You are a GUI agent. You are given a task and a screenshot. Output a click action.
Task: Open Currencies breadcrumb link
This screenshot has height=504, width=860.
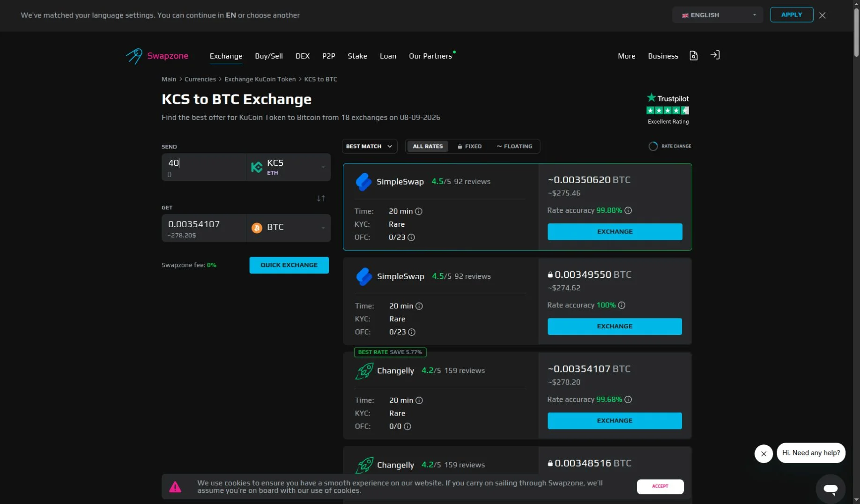coord(200,79)
